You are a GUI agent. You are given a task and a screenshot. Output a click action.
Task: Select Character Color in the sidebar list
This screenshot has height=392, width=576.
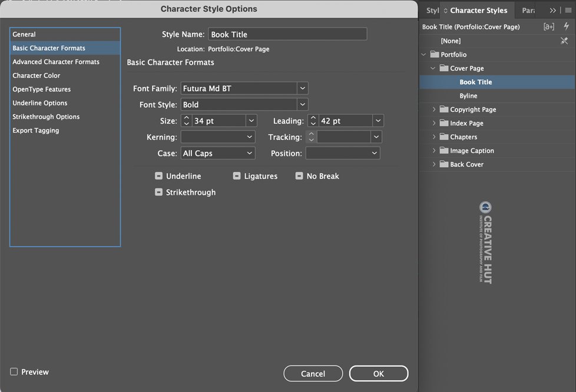(37, 75)
